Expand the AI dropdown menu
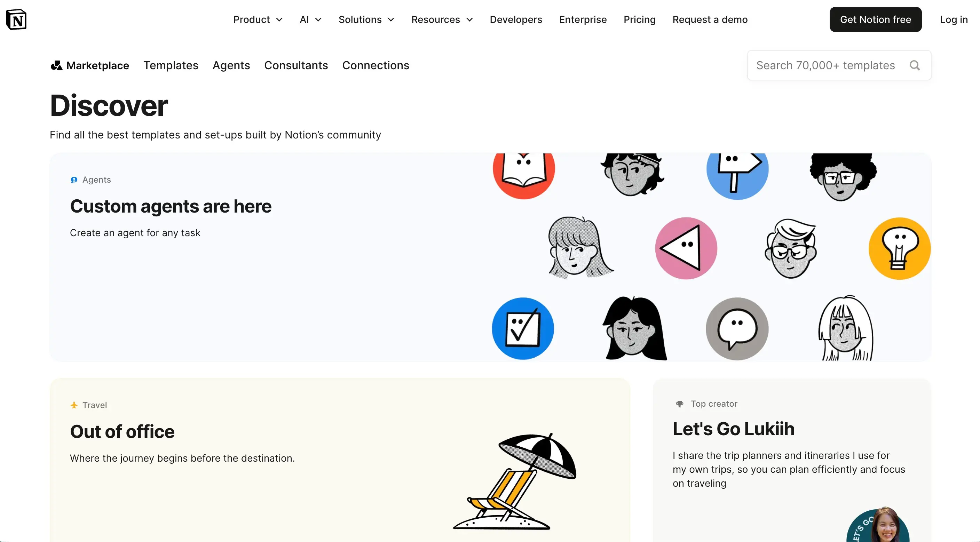Screen dimensions: 980x542 [310, 19]
